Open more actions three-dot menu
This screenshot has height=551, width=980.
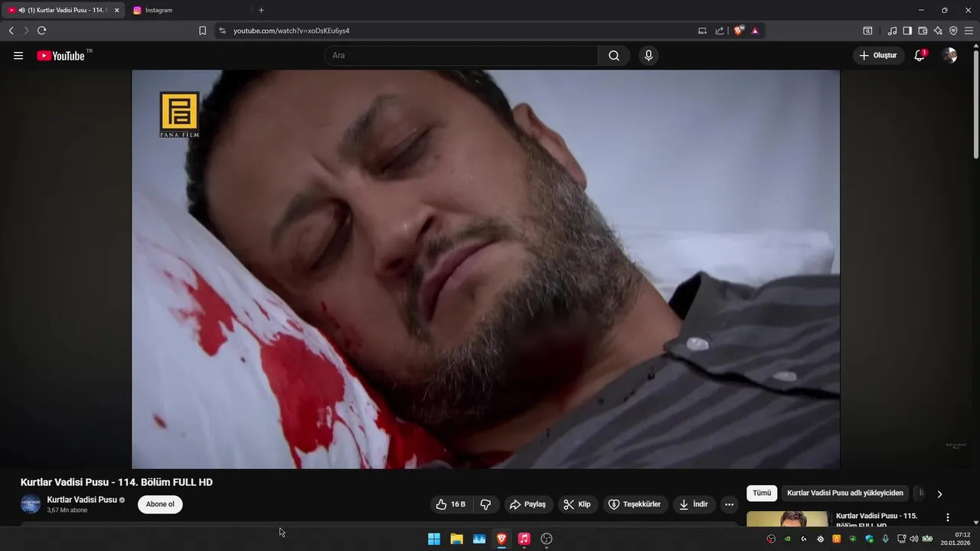pos(729,504)
